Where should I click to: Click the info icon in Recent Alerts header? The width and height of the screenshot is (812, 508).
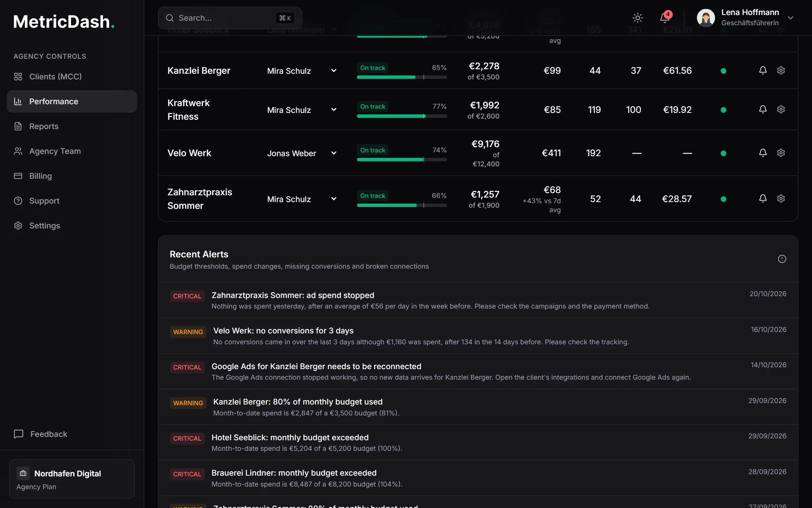(782, 259)
